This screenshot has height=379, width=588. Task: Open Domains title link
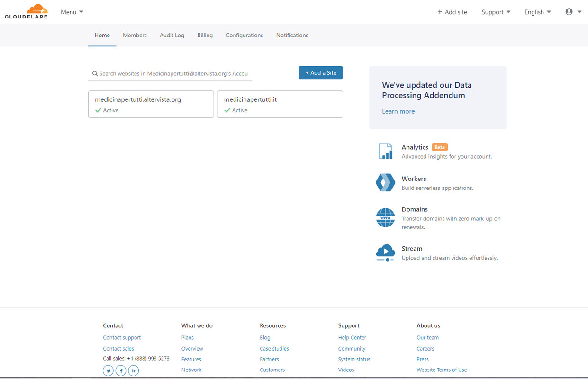pos(415,209)
